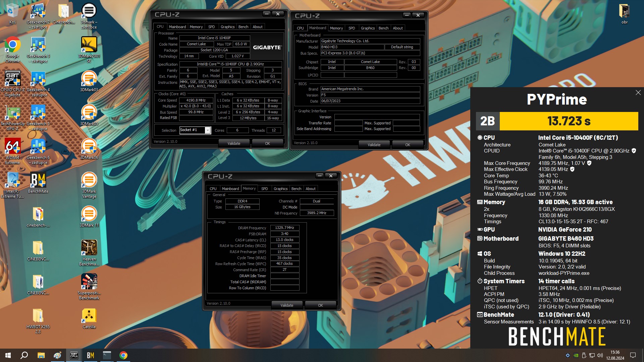Viewport: 644px width, 362px height.
Task: Open the obr folder icon at top right
Action: pos(624,14)
